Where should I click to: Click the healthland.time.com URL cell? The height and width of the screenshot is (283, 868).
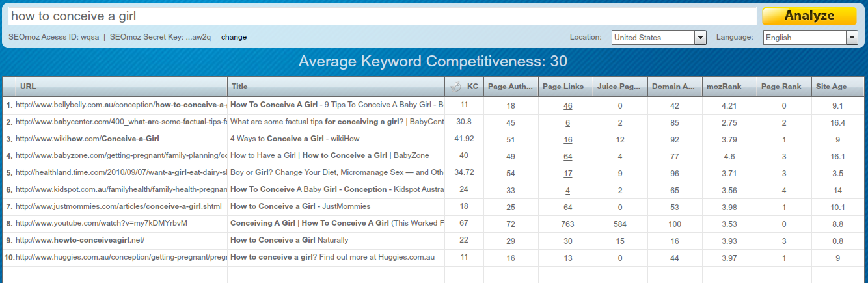(122, 172)
